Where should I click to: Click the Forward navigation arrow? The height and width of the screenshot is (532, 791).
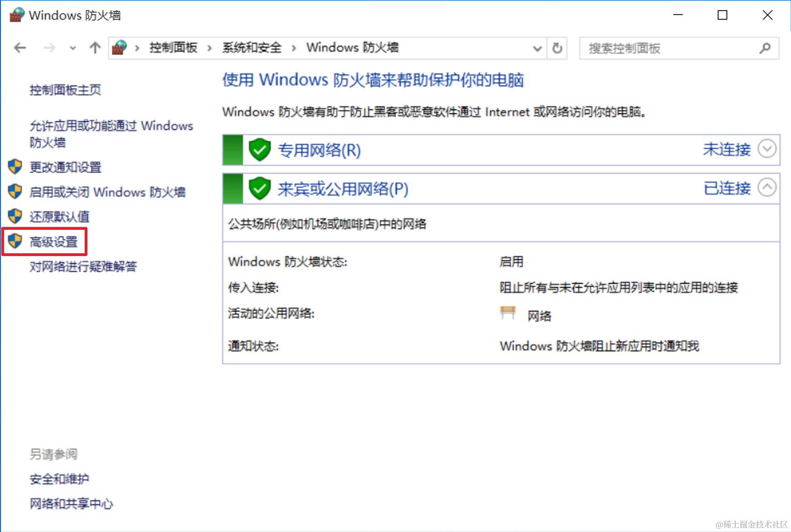tap(49, 48)
